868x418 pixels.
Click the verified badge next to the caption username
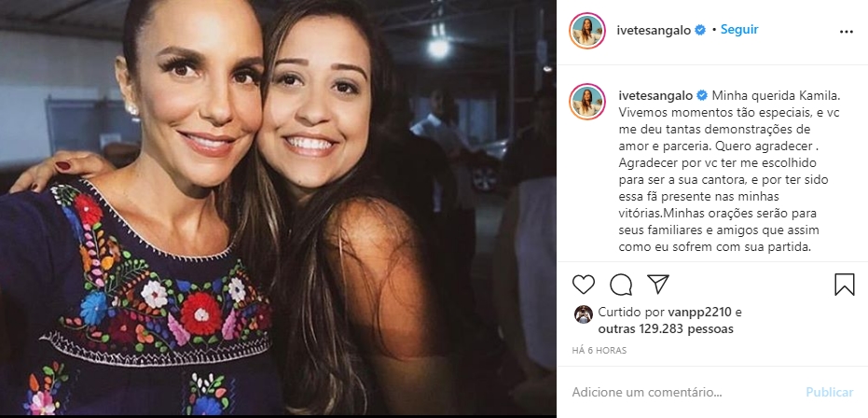pyautogui.click(x=701, y=94)
